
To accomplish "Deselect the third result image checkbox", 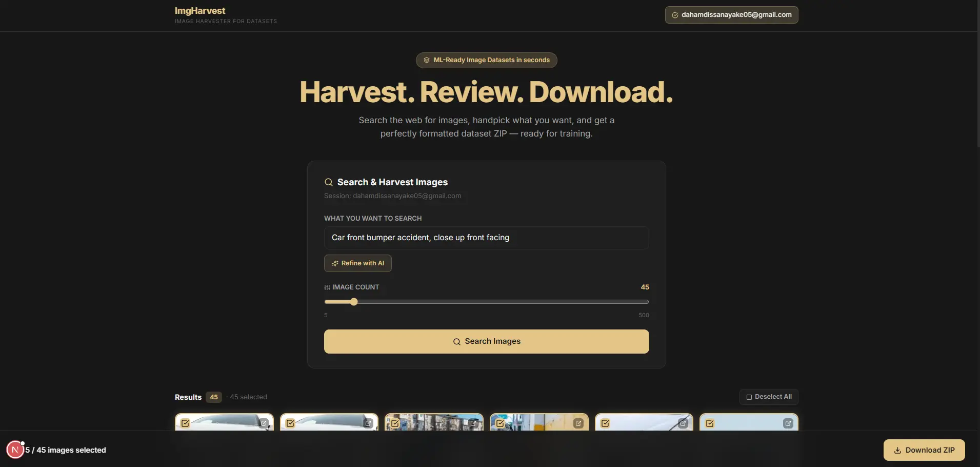I will click(x=395, y=423).
